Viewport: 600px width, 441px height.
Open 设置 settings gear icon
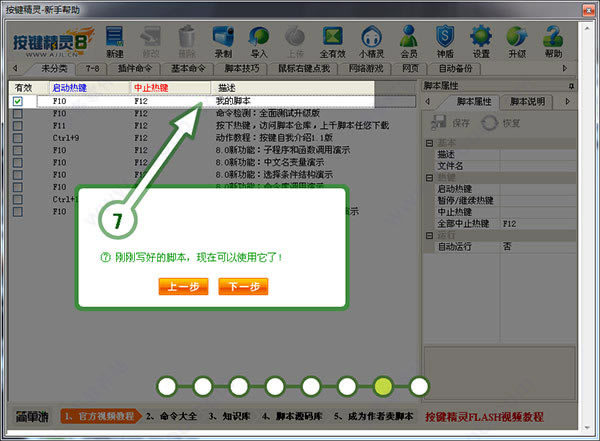point(481,41)
